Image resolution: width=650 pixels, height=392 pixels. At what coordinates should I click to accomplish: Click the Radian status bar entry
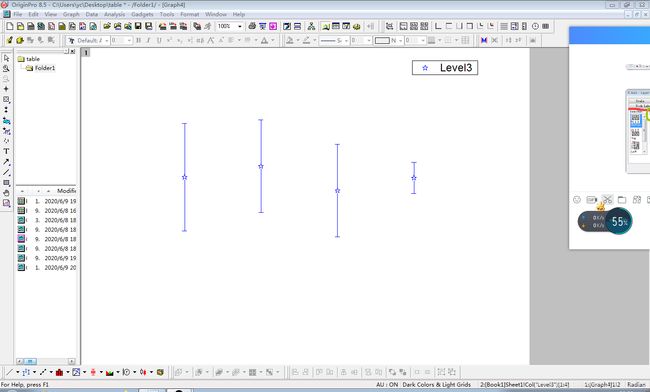pos(636,385)
